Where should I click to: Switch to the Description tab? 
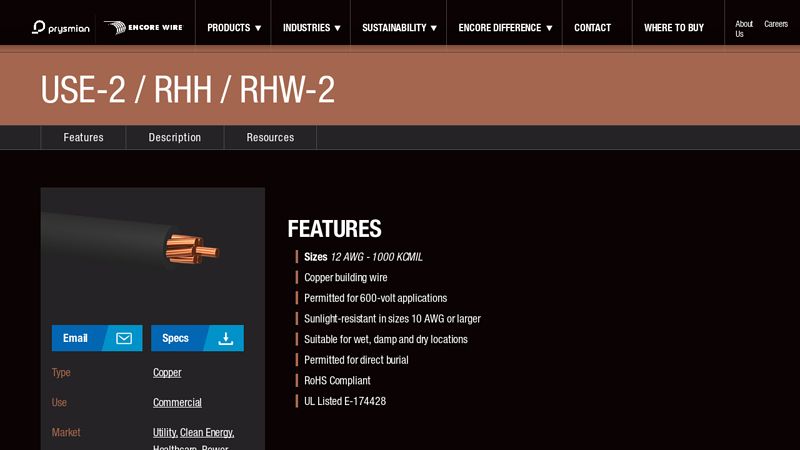[174, 137]
